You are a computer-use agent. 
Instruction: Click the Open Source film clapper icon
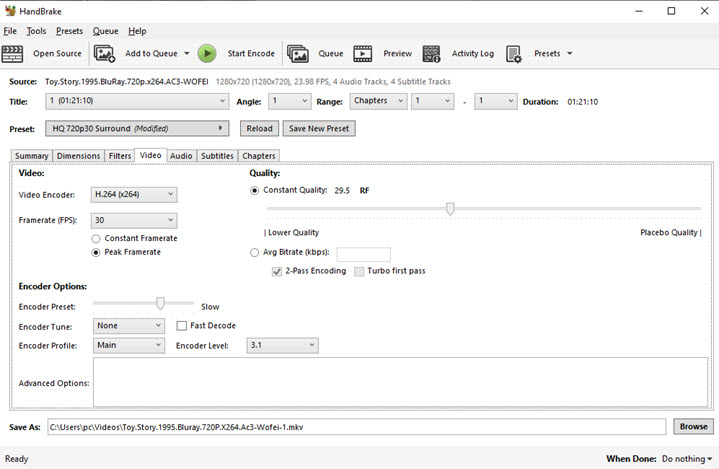12,54
